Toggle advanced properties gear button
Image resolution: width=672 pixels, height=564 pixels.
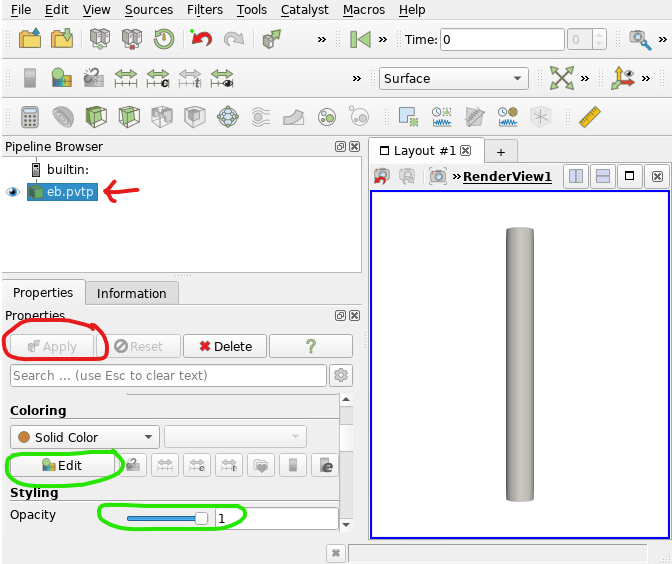(x=341, y=375)
